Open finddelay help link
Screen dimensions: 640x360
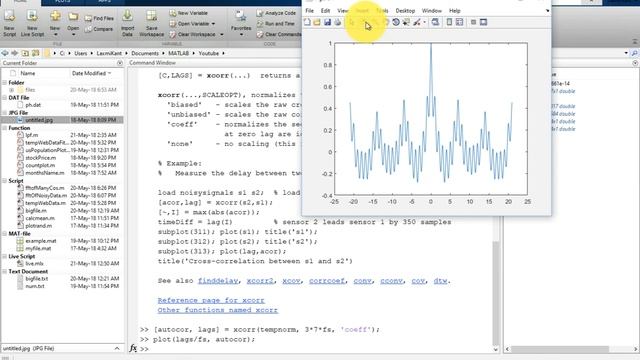[218, 281]
